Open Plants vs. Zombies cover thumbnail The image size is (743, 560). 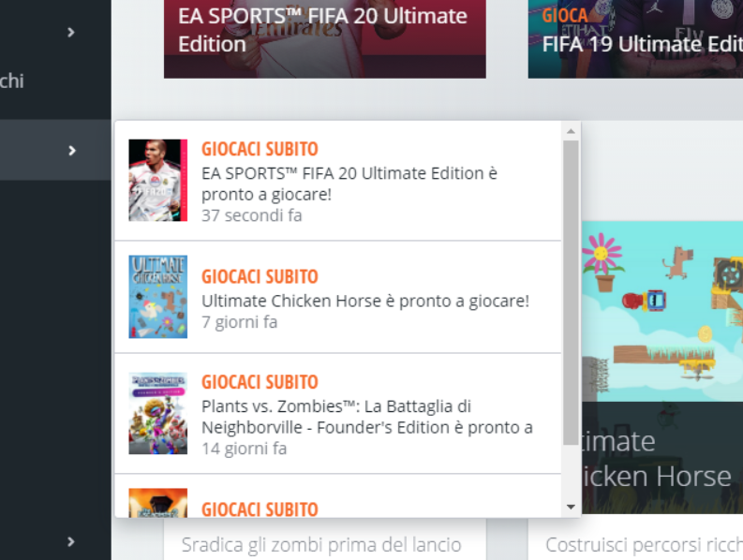point(157,413)
